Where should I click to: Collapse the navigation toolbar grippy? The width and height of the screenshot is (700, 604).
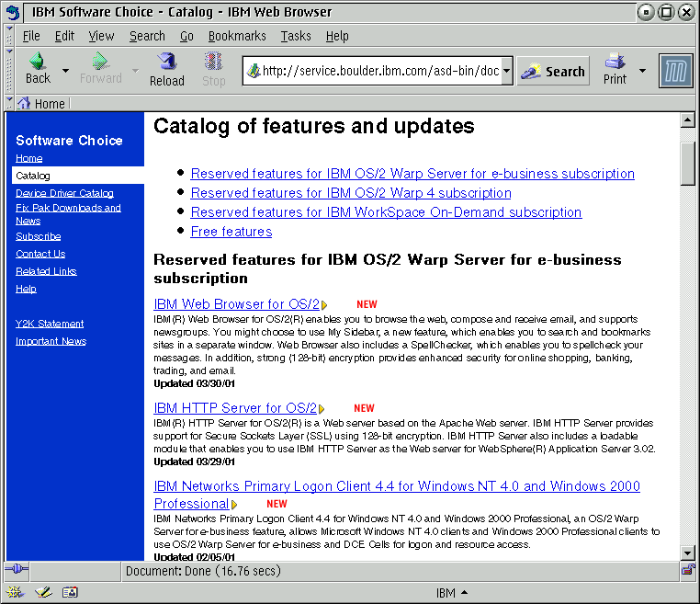click(9, 71)
